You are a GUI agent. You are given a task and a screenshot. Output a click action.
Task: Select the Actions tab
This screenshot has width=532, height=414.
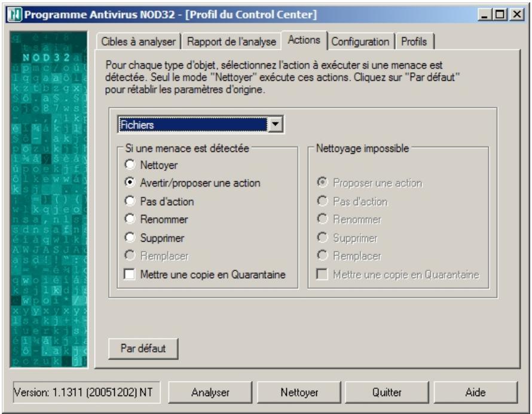click(x=304, y=40)
